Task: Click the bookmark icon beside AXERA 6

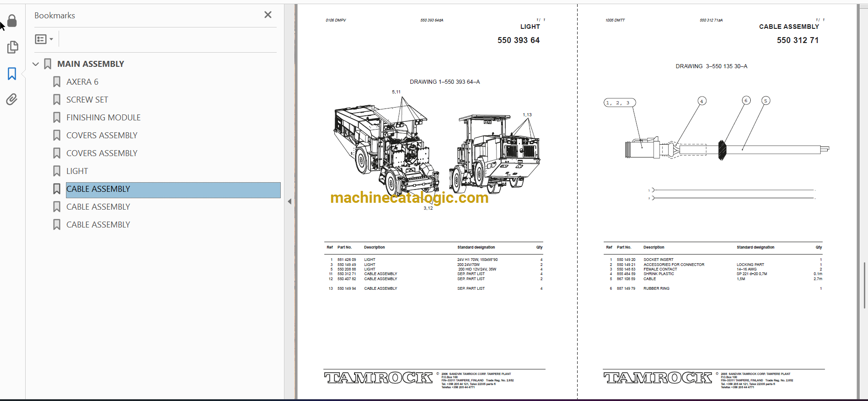Action: tap(57, 82)
